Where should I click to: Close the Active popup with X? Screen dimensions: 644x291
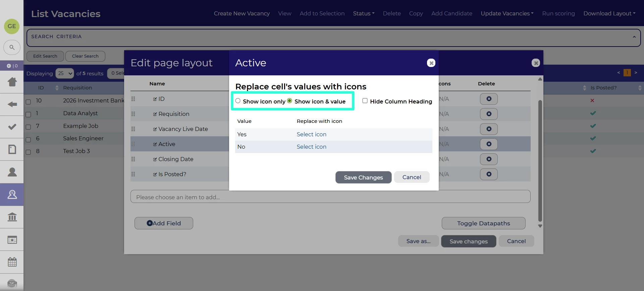[x=431, y=63]
